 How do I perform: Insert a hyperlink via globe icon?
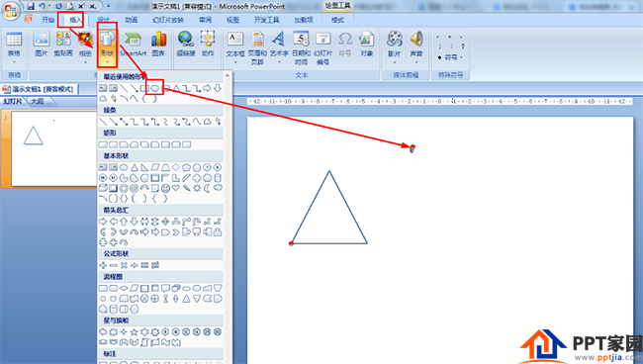point(186,45)
